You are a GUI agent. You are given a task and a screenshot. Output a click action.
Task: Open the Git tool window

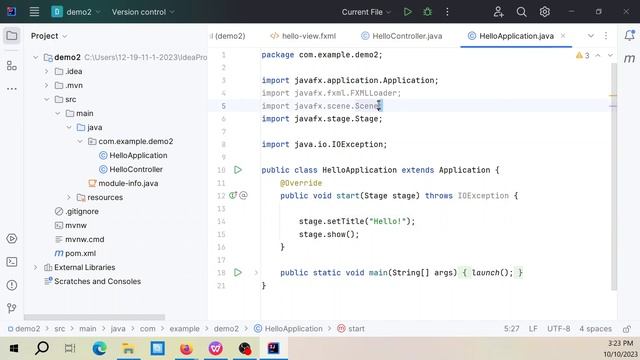12,308
